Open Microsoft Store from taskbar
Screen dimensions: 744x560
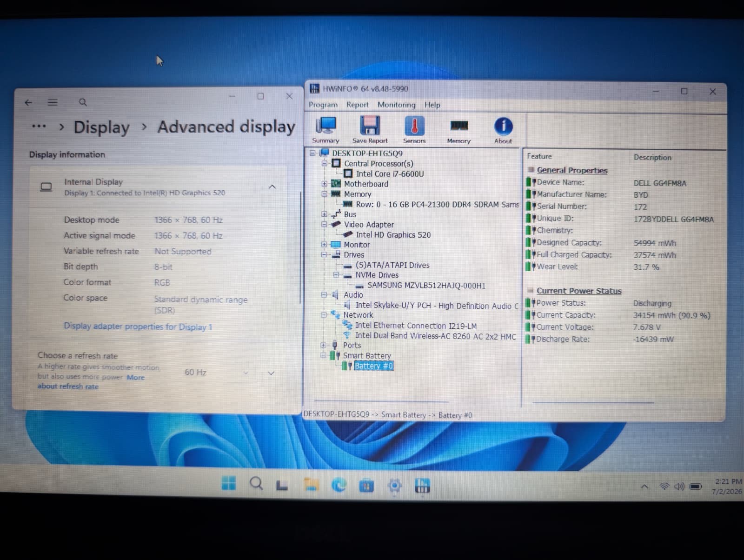pos(366,486)
